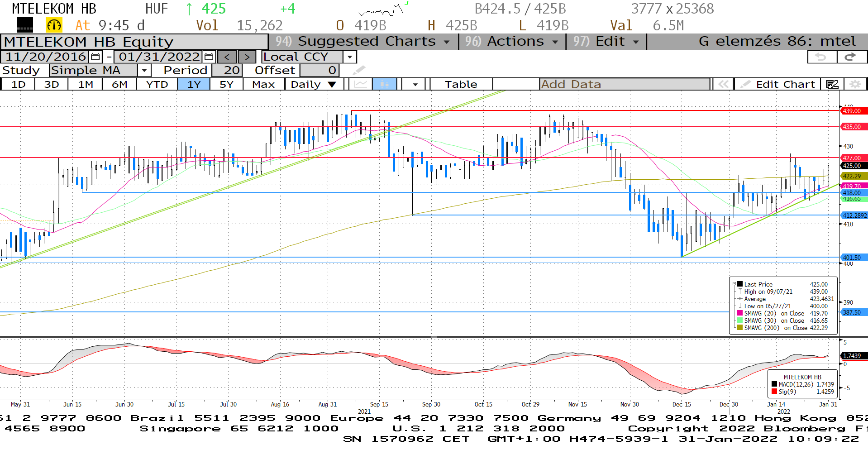The width and height of the screenshot is (868, 464).
Task: Select 3D time range
Action: (52, 84)
